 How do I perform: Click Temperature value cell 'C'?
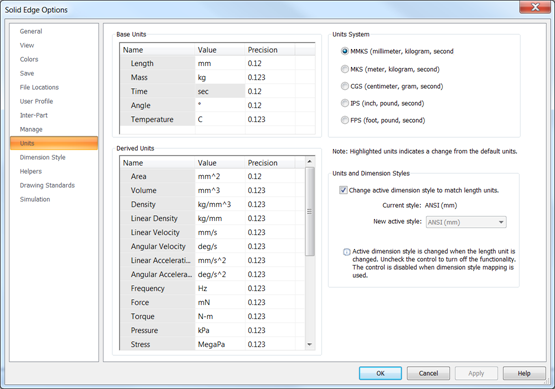coord(220,119)
